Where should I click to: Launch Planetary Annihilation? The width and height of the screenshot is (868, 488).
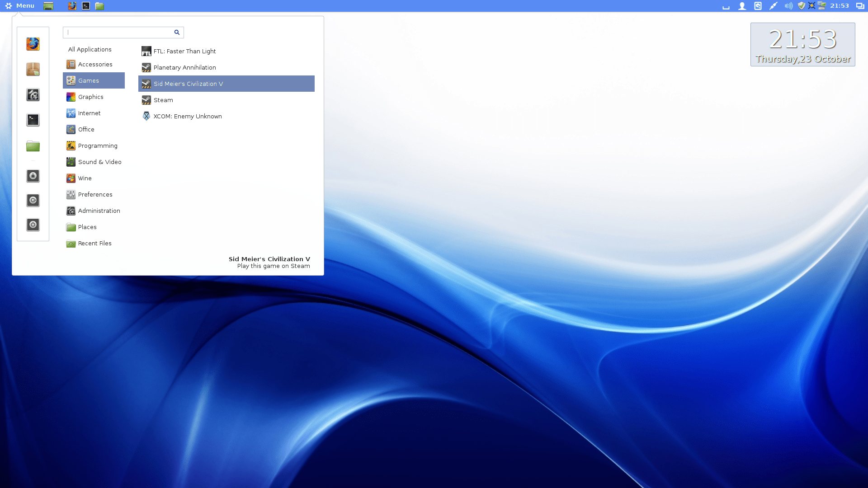pyautogui.click(x=226, y=67)
